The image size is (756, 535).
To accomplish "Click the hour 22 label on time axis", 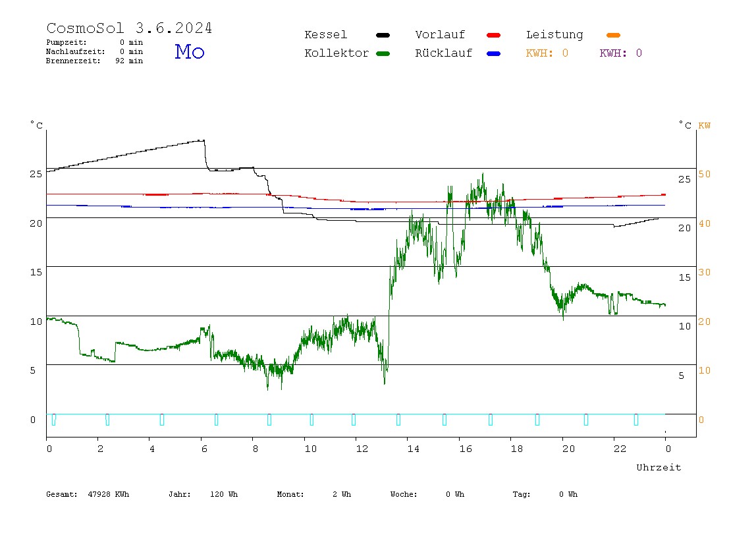I will click(x=620, y=449).
